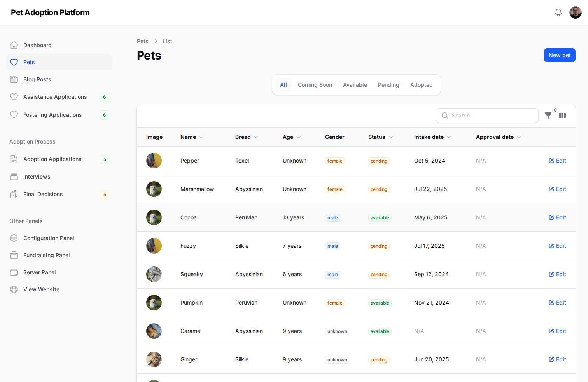Switch to the Pending tab
The image size is (588, 382).
click(x=388, y=85)
